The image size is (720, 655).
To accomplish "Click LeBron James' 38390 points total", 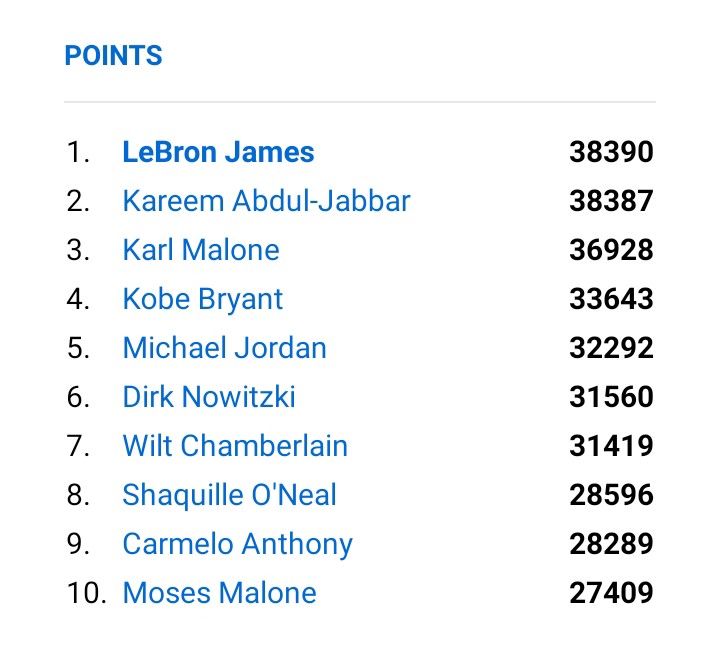I will pyautogui.click(x=611, y=152).
